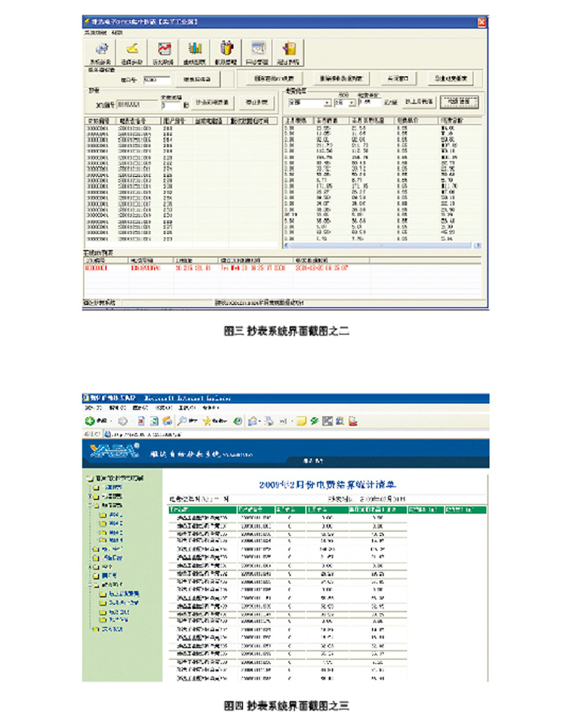Click the colorful books account management icon

click(x=226, y=52)
